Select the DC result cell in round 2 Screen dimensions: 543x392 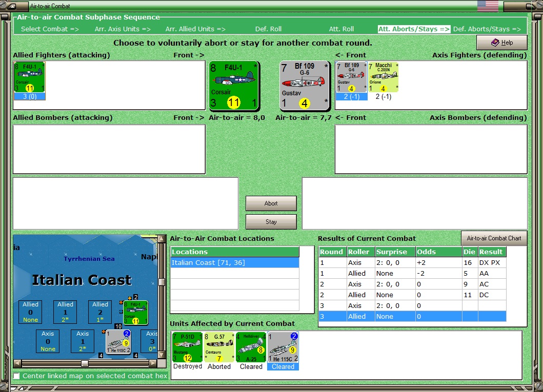click(x=492, y=295)
